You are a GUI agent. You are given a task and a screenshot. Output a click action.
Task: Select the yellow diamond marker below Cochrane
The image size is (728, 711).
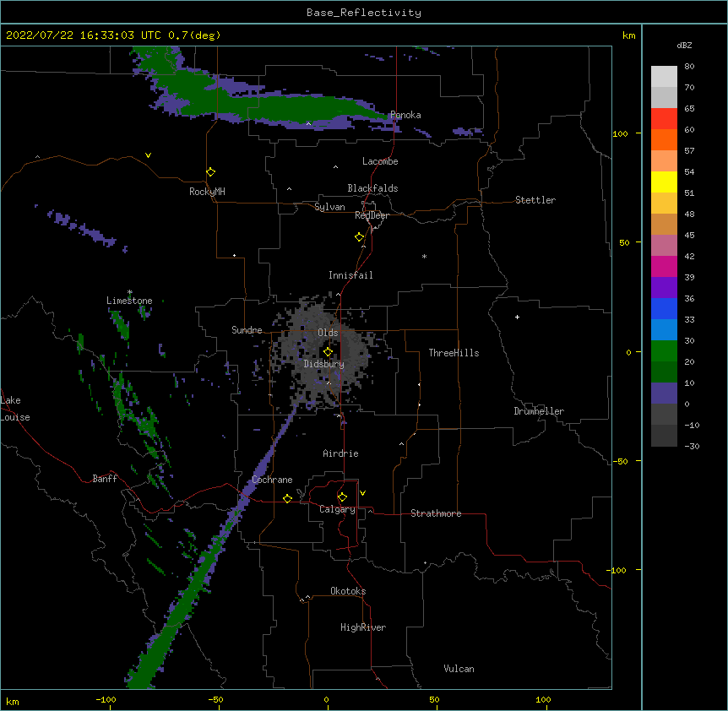click(287, 498)
